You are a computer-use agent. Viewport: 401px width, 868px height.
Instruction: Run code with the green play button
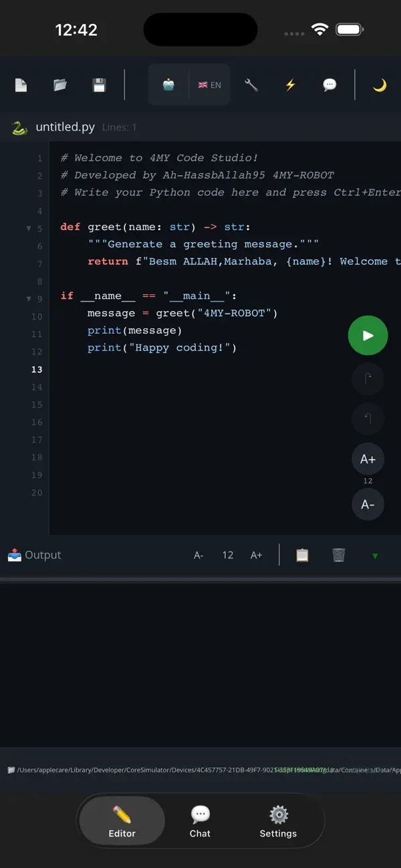(368, 336)
